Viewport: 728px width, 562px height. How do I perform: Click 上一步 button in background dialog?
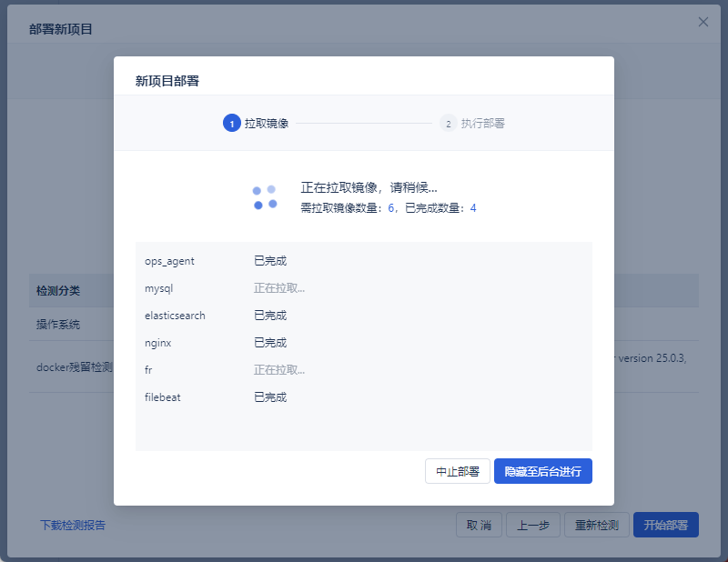point(533,525)
